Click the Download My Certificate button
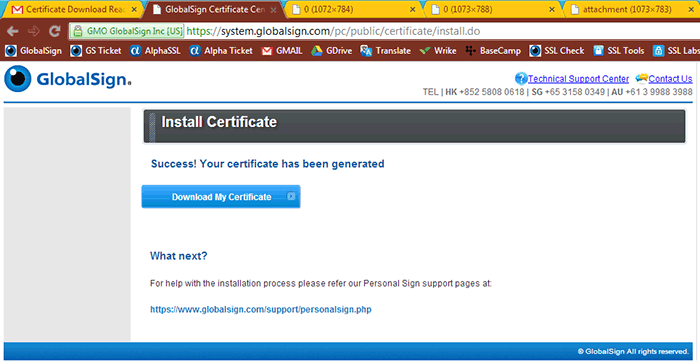 (x=221, y=197)
